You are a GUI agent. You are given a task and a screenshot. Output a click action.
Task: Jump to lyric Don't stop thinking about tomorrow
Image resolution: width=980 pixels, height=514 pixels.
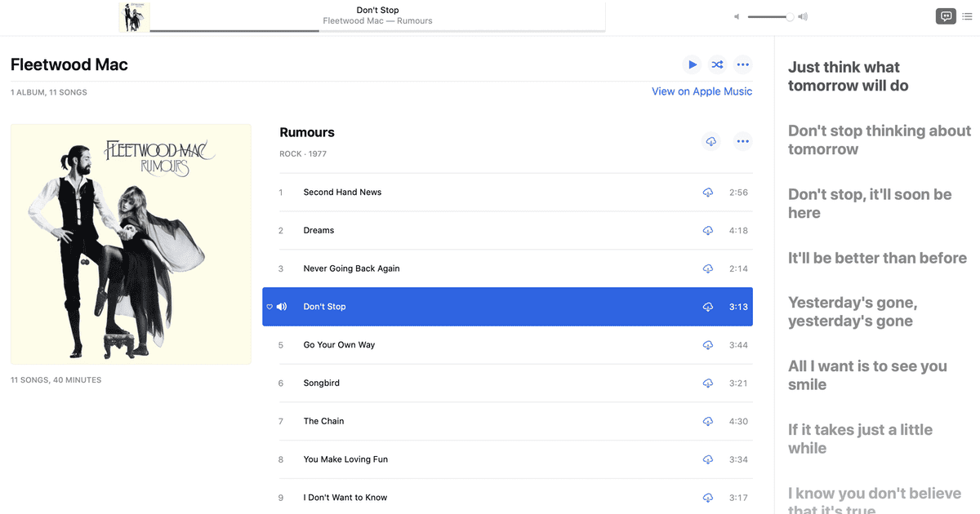(x=880, y=140)
